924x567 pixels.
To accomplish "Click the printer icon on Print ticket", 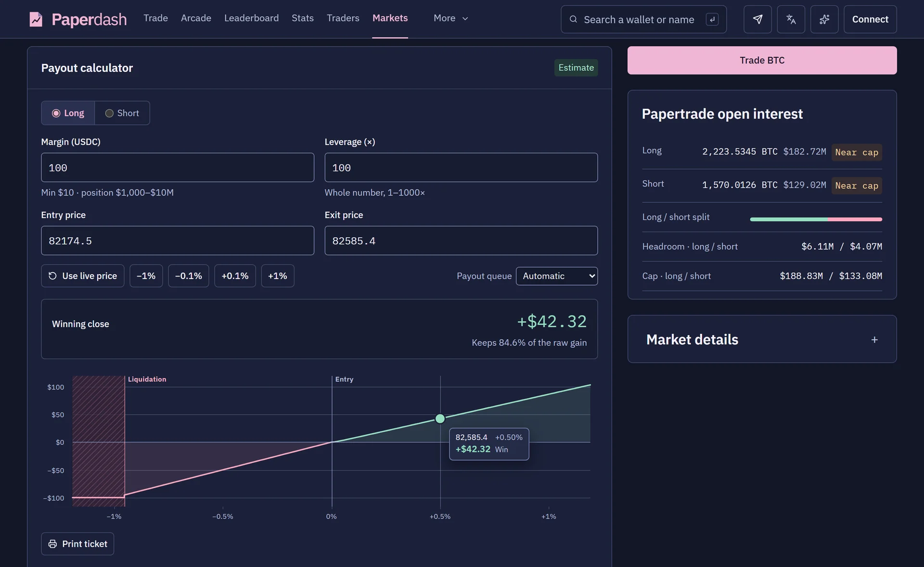I will pyautogui.click(x=52, y=544).
